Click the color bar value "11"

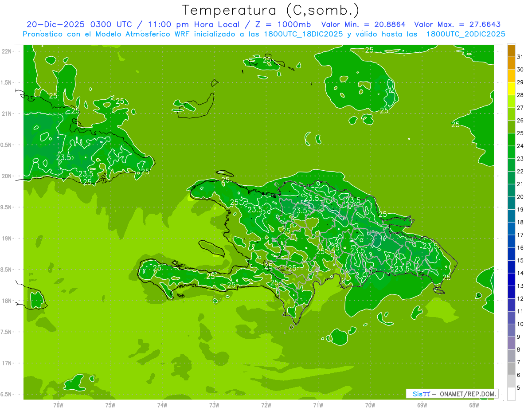(520, 311)
